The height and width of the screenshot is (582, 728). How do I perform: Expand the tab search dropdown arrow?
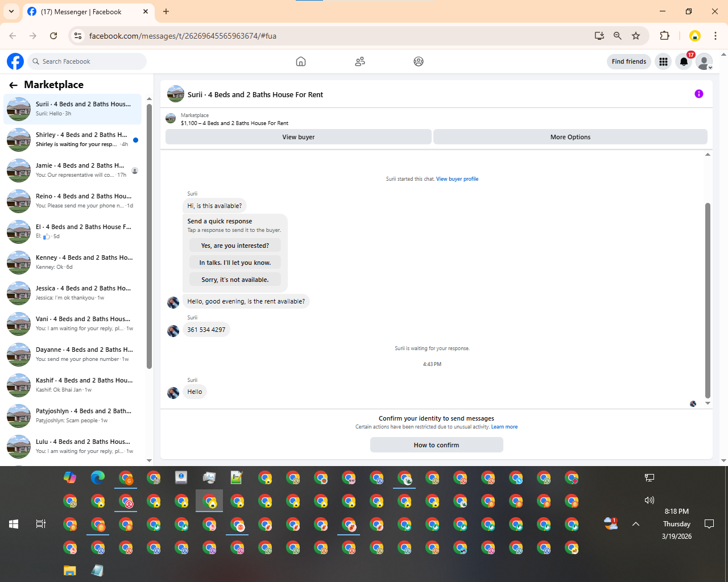[11, 11]
